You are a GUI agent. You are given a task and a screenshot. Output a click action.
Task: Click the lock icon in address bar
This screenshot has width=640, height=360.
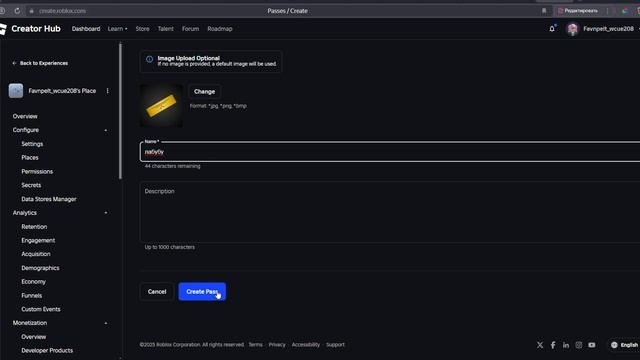click(x=31, y=11)
